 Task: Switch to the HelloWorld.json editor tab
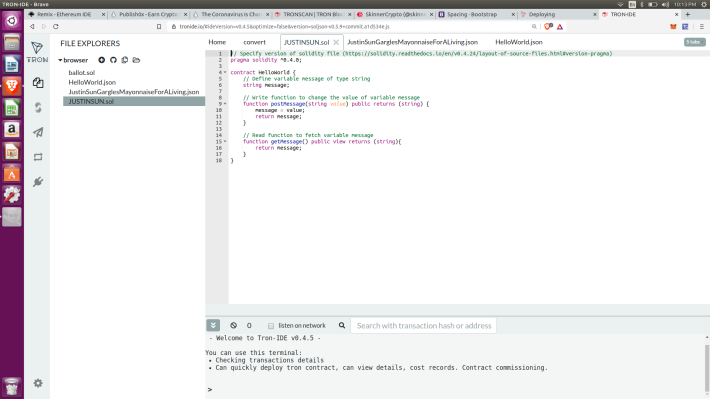[518, 42]
